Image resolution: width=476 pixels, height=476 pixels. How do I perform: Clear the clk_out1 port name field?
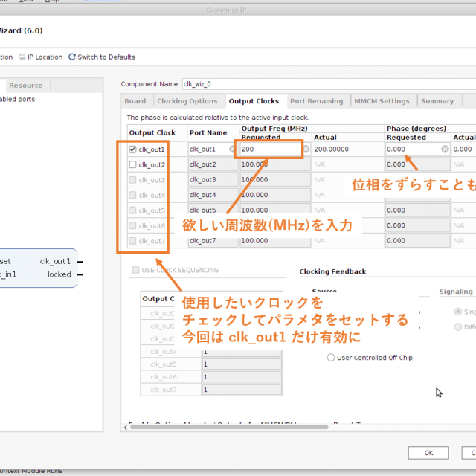[x=232, y=149]
